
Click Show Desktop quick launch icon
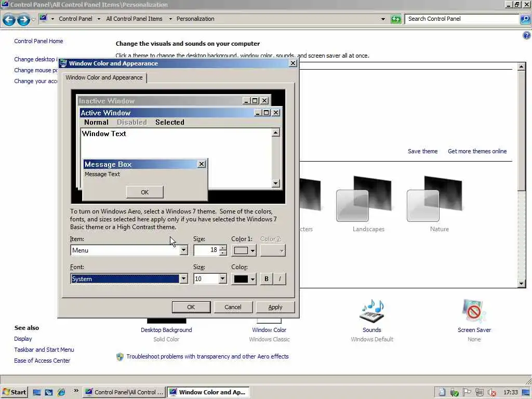point(37,393)
